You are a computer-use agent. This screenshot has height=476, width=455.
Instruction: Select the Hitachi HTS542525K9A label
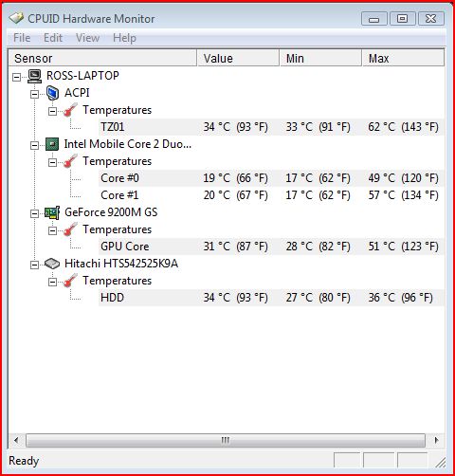121,264
